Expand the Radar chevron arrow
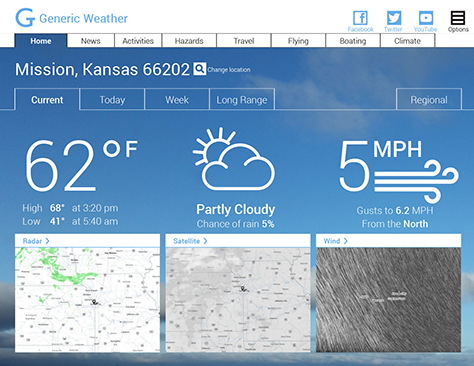This screenshot has height=366, width=474. click(x=47, y=241)
